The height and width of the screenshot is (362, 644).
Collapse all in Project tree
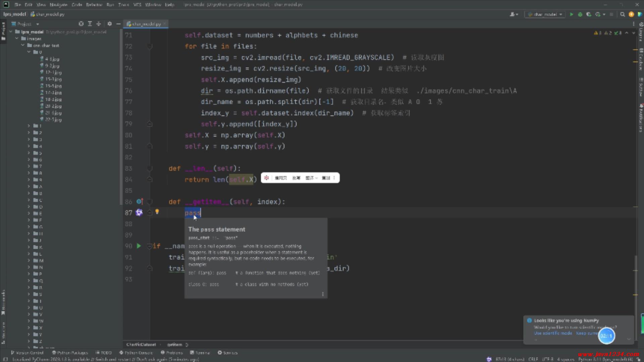[x=99, y=24]
